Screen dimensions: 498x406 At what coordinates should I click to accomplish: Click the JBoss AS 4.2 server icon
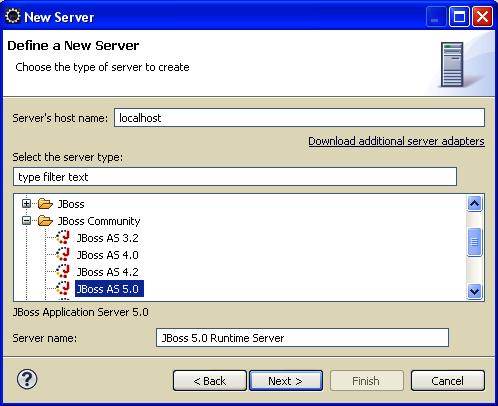pos(63,271)
